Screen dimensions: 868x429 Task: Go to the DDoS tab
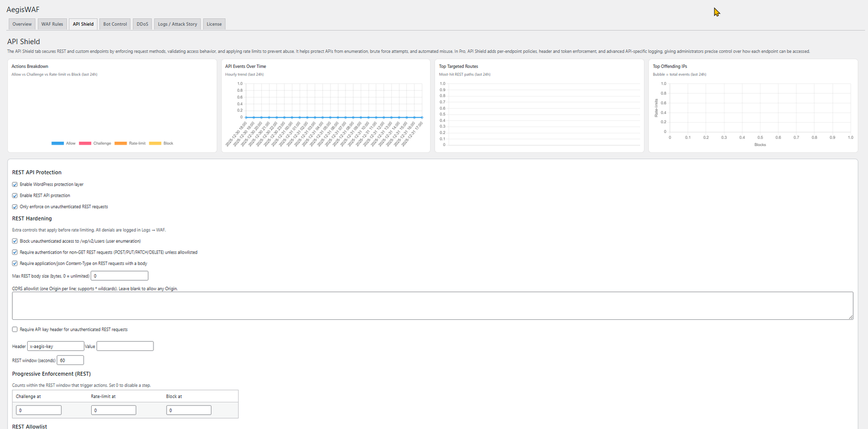(x=142, y=24)
